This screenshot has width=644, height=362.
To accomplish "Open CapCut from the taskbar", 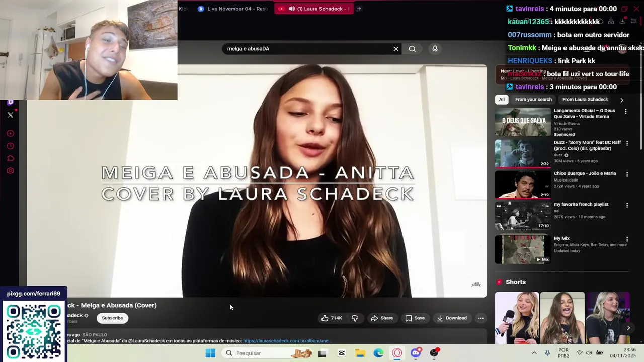I will pyautogui.click(x=342, y=353).
